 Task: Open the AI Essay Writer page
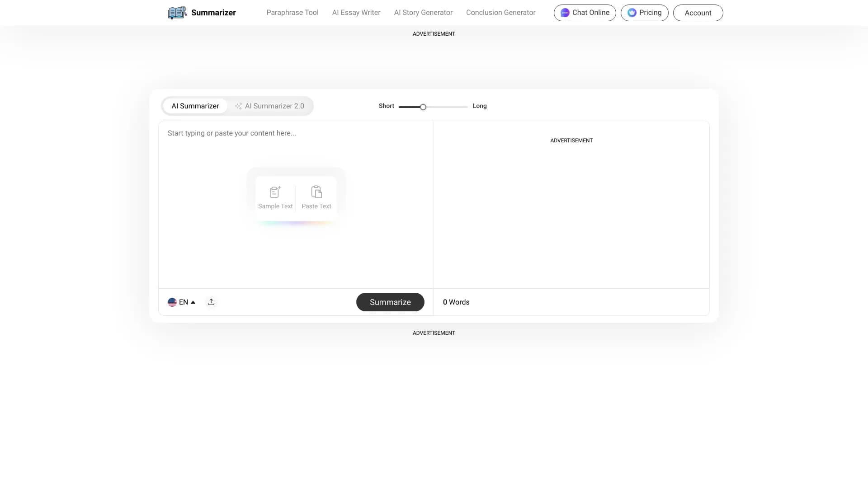click(x=356, y=12)
